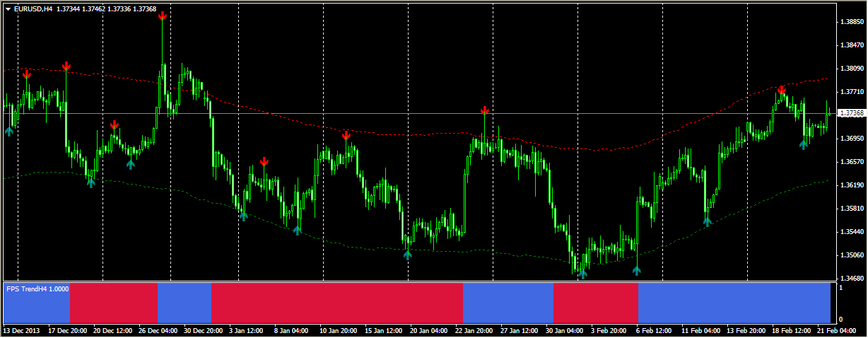Viewport: 868px width, 338px height.
Task: Select red down arrow at 10 Jan 20:00
Action: pyautogui.click(x=346, y=136)
